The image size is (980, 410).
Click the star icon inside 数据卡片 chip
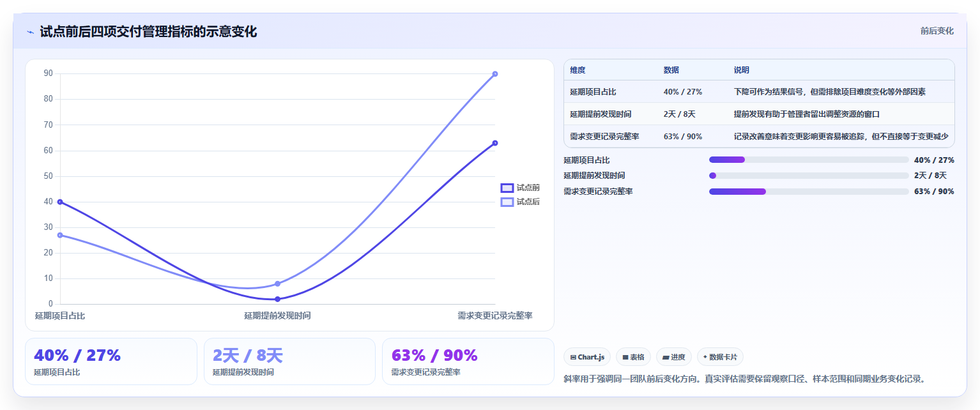[705, 357]
